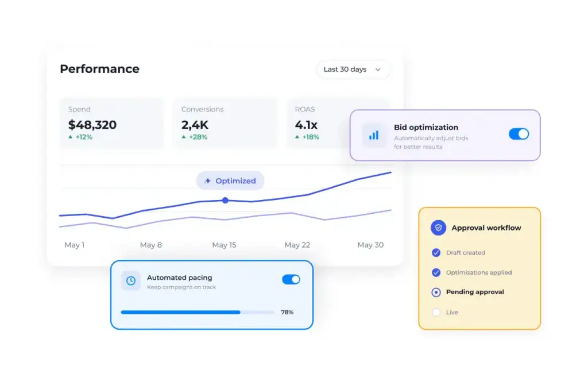This screenshot has width=588, height=377.
Task: Click the Spend metric card
Action: point(112,123)
